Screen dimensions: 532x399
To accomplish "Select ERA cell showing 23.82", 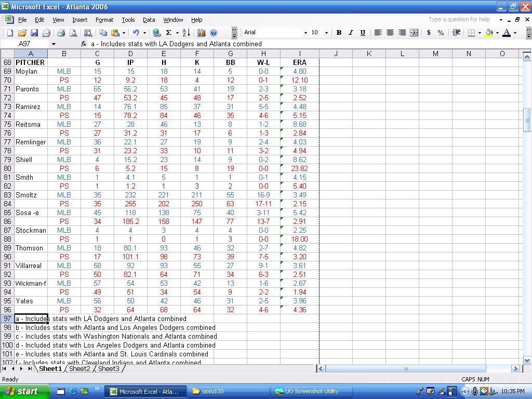I will pyautogui.click(x=300, y=169).
